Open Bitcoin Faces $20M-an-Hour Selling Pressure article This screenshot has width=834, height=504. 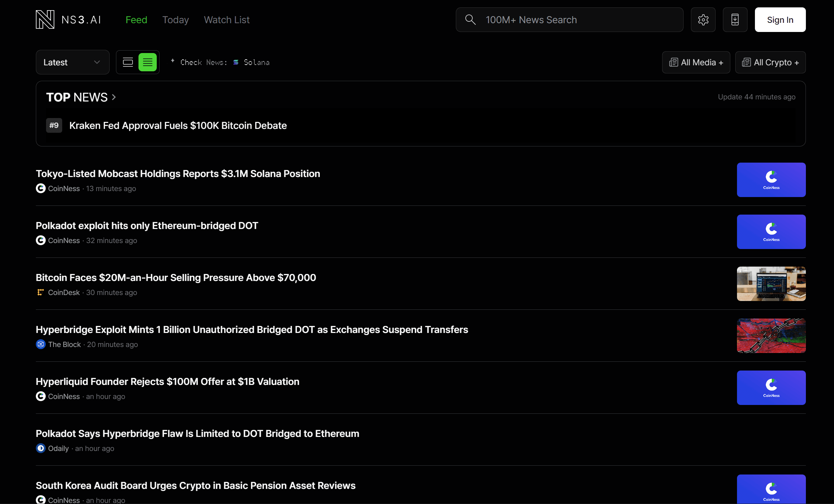(176, 277)
